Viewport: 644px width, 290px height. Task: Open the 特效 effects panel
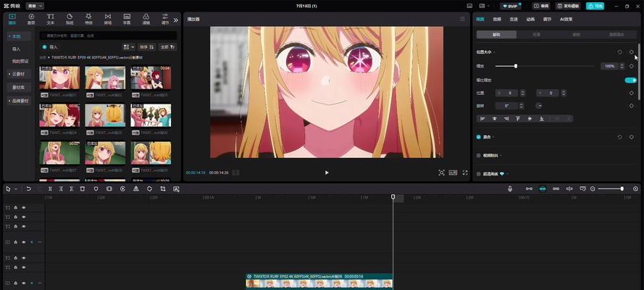(x=88, y=19)
